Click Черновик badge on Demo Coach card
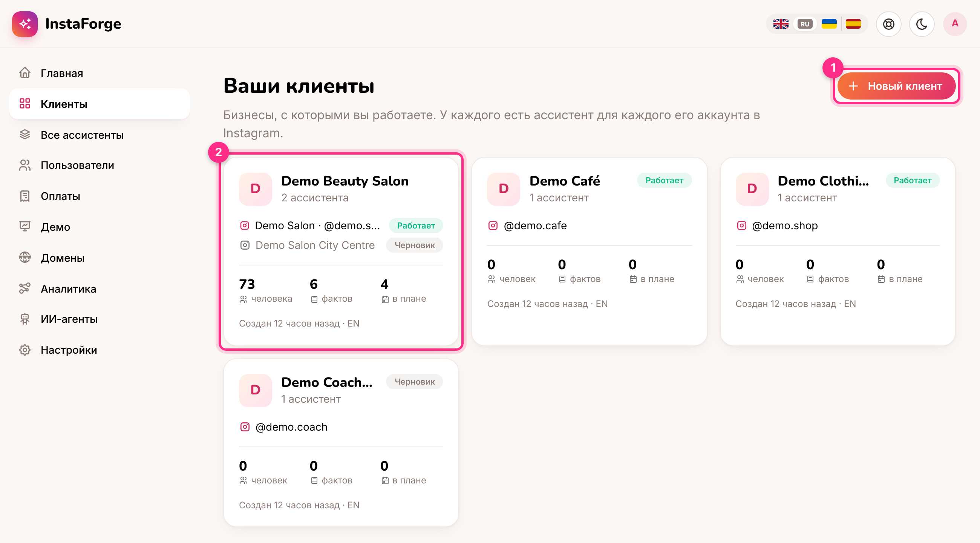 tap(414, 382)
